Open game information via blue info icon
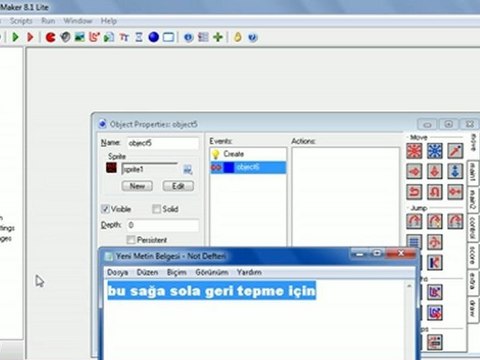 point(188,37)
